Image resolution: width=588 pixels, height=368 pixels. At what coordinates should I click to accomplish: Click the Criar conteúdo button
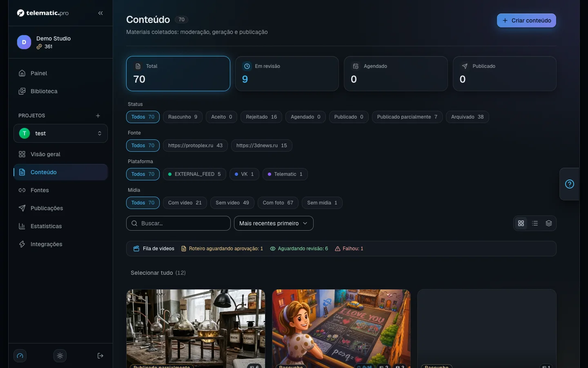(526, 20)
